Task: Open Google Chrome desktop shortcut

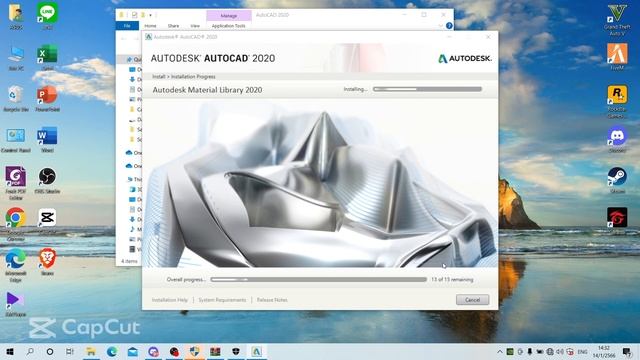Action: pos(16,223)
